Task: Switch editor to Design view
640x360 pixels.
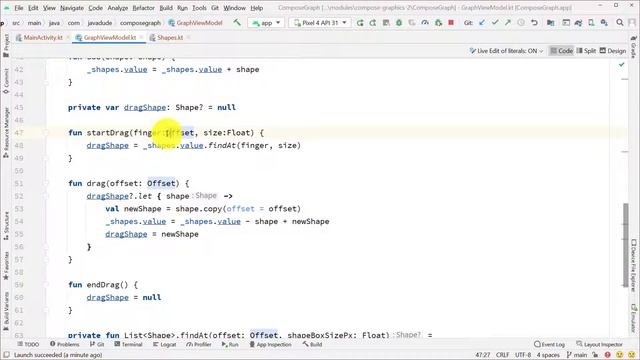Action: pos(613,51)
